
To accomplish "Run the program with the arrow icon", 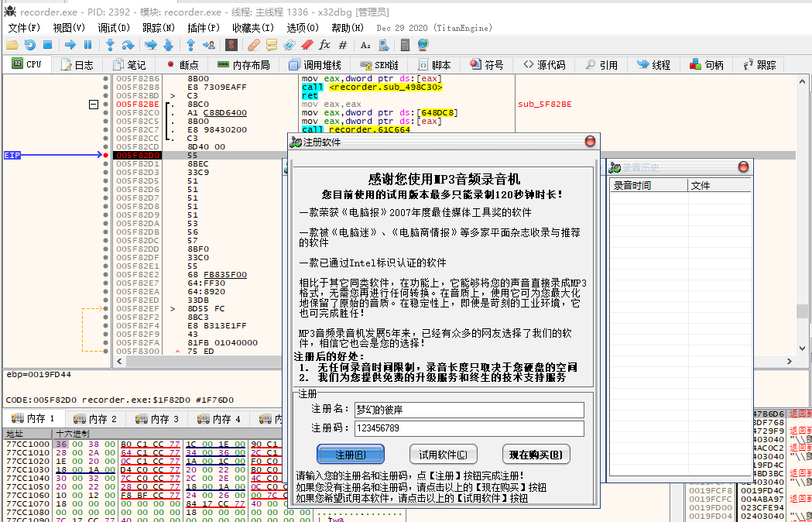I will coord(70,45).
